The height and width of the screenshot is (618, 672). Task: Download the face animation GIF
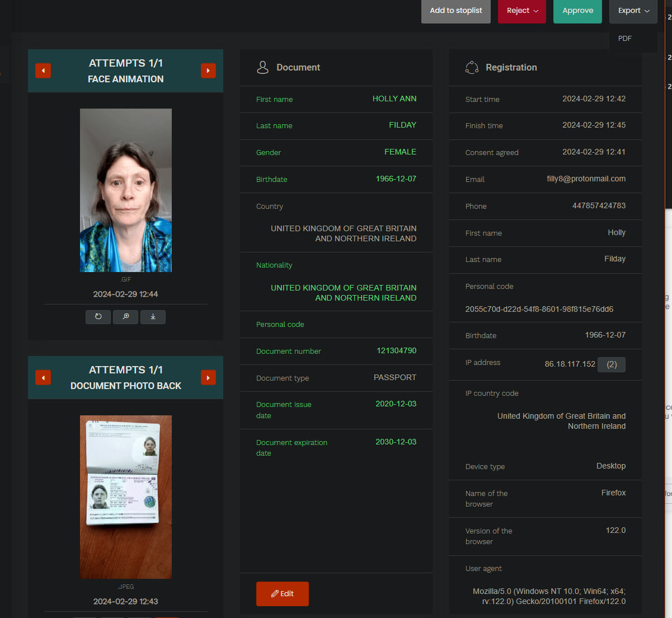[x=153, y=317]
